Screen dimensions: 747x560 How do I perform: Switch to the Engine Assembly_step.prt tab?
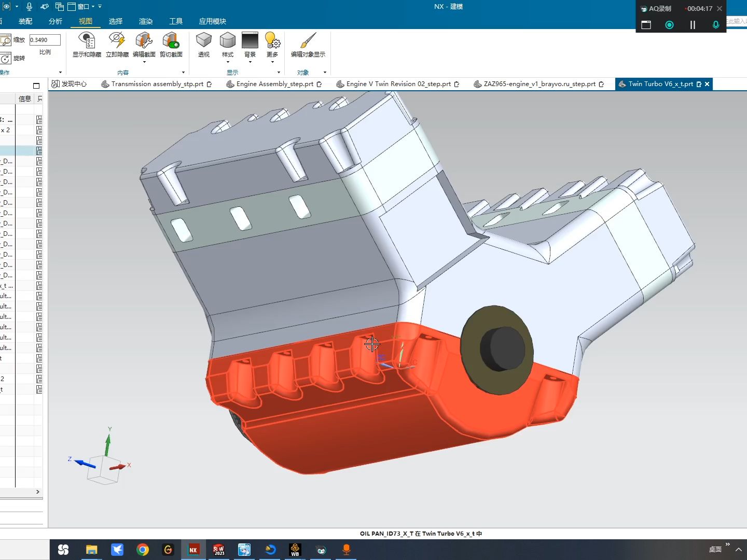[274, 83]
